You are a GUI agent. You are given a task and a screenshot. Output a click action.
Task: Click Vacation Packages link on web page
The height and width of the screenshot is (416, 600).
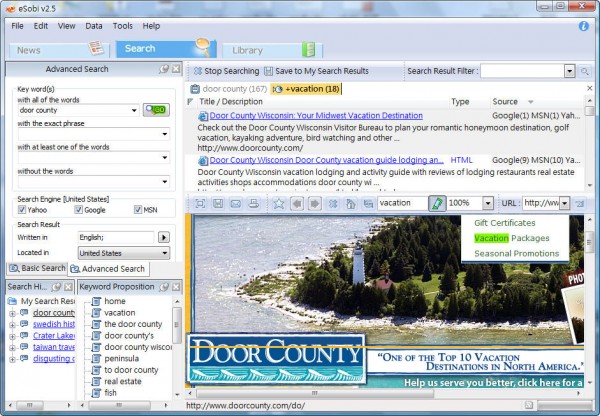tap(512, 238)
